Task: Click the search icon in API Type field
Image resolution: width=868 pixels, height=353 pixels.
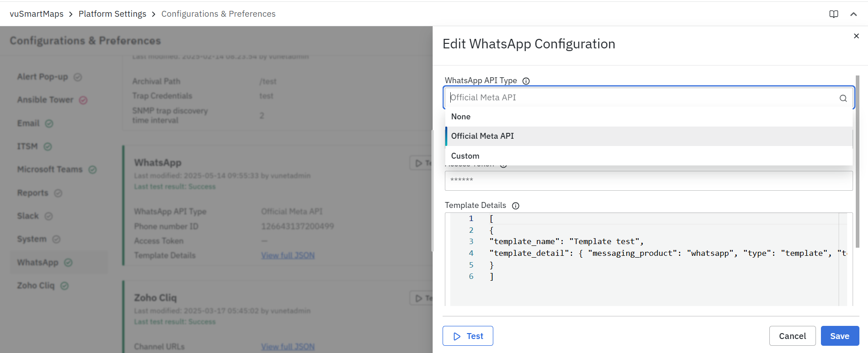Action: (843, 98)
